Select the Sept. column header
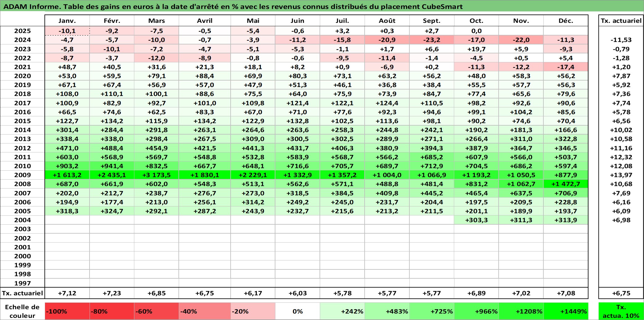 432,21
